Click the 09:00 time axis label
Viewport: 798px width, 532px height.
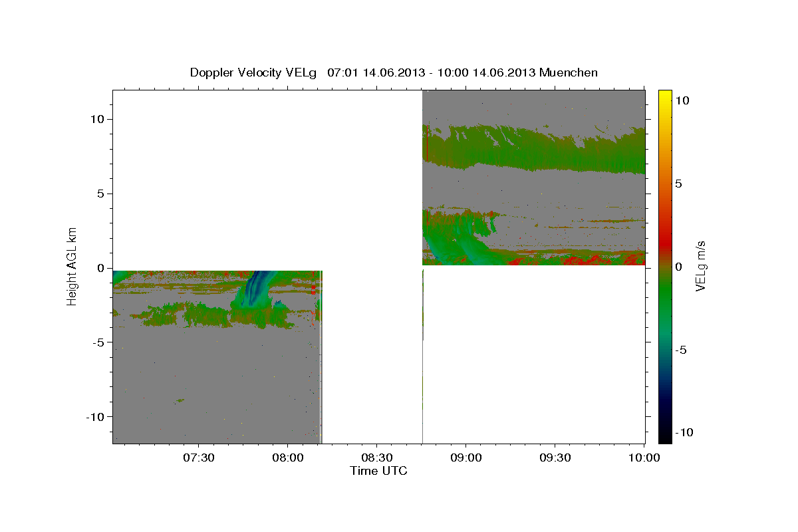pyautogui.click(x=466, y=458)
